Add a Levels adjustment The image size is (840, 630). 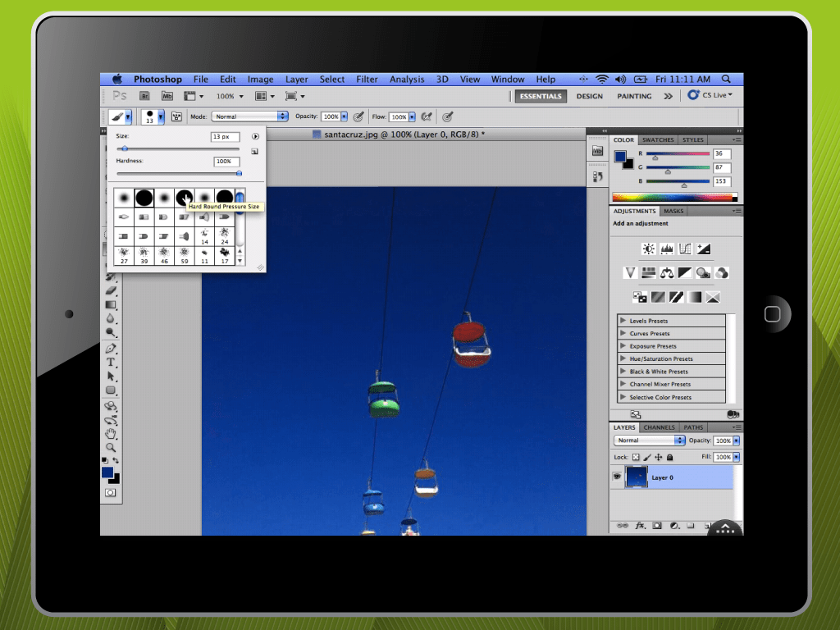pyautogui.click(x=667, y=249)
